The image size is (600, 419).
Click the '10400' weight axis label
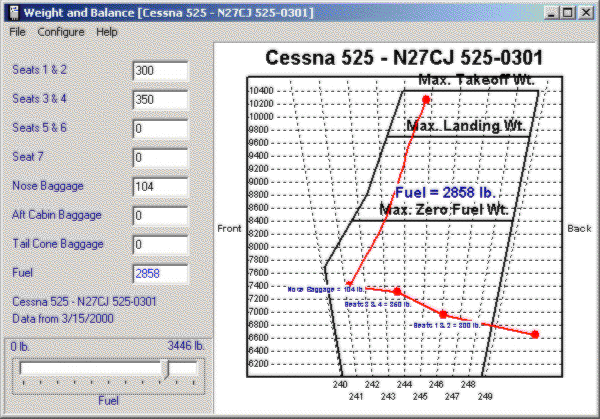pyautogui.click(x=261, y=91)
